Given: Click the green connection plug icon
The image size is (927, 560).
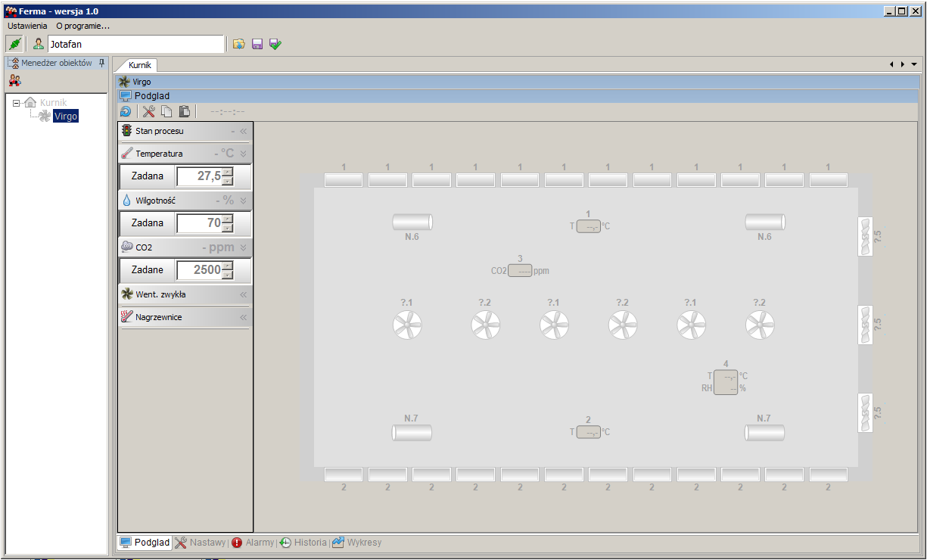Looking at the screenshot, I should point(14,44).
